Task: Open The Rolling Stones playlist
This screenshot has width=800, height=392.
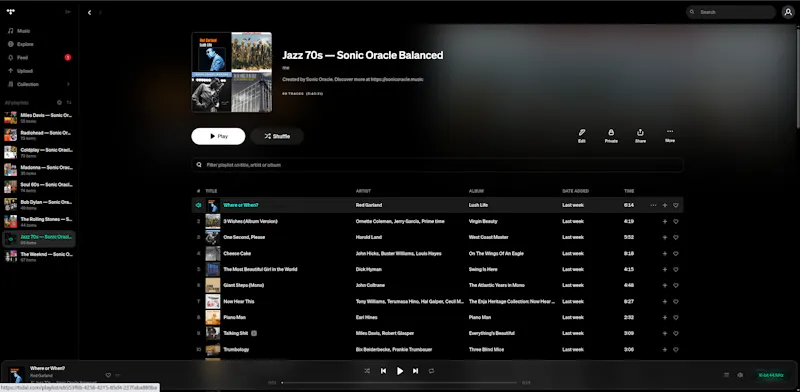Action: tap(39, 222)
